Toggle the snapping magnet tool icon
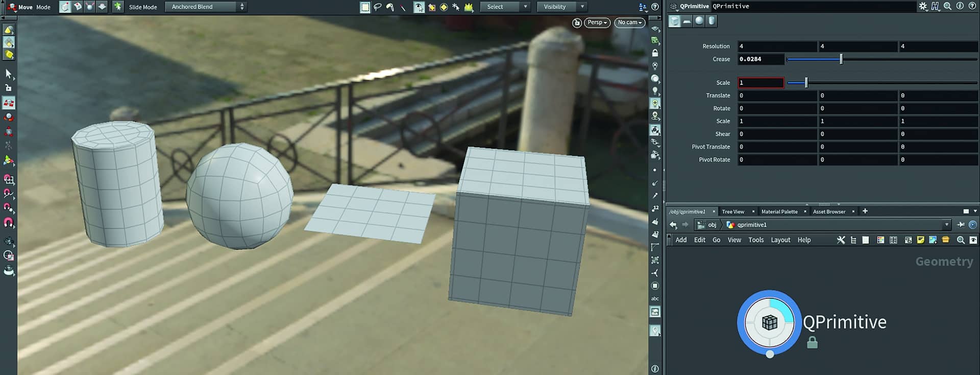This screenshot has height=375, width=980. click(x=9, y=223)
